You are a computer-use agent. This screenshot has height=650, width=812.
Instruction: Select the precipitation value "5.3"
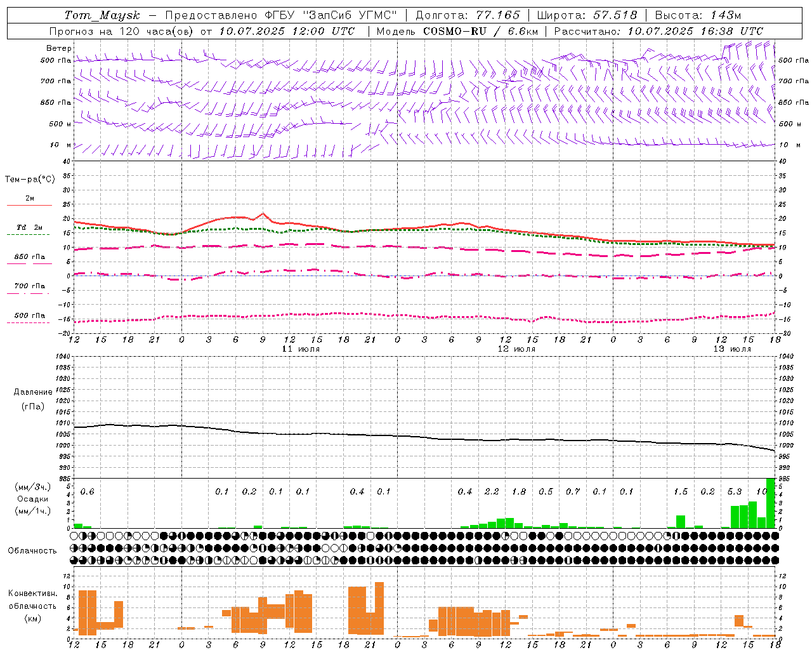tap(735, 492)
